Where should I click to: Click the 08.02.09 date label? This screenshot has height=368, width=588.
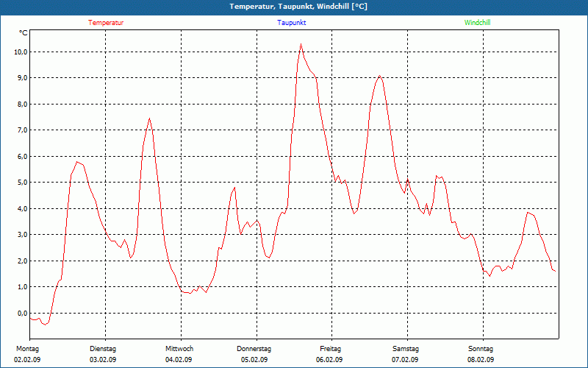[481, 360]
